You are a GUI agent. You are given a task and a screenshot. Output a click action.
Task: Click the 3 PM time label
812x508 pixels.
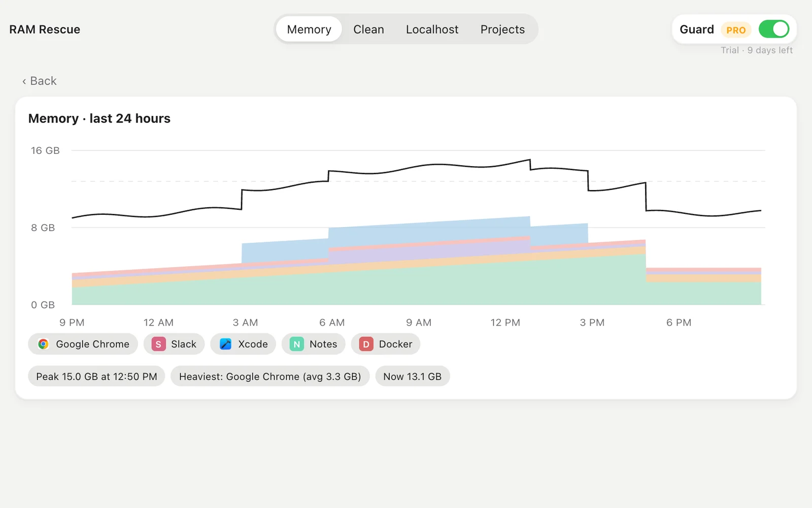coord(592,323)
